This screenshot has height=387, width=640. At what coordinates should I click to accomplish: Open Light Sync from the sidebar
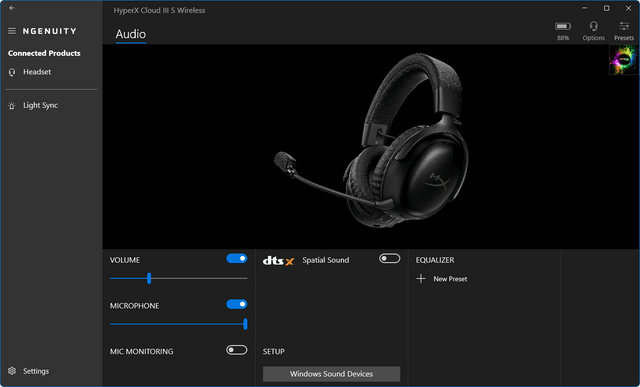[40, 105]
